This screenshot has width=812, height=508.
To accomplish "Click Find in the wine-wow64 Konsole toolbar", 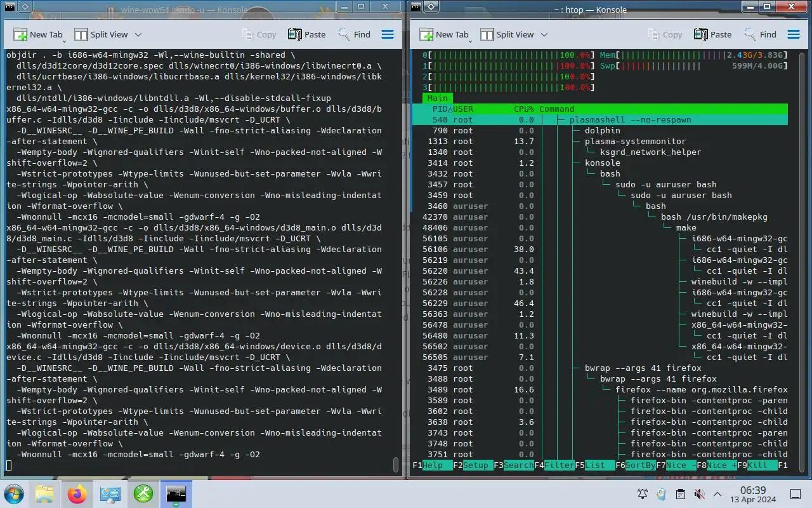I will [355, 34].
